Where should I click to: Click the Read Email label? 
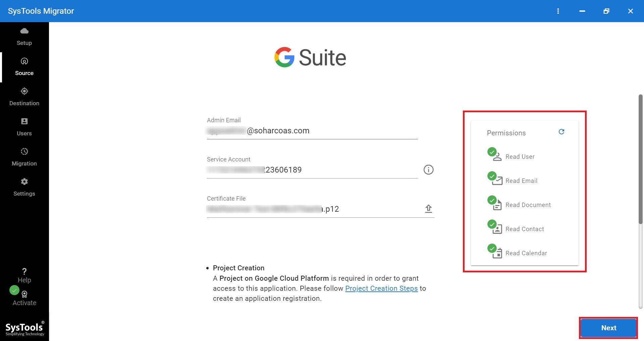pyautogui.click(x=521, y=181)
